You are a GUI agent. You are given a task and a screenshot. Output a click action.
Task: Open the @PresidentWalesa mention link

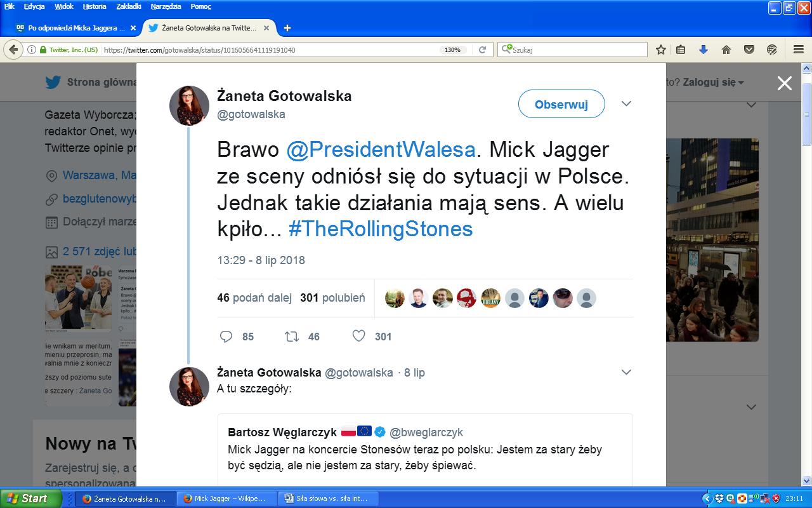pos(381,149)
